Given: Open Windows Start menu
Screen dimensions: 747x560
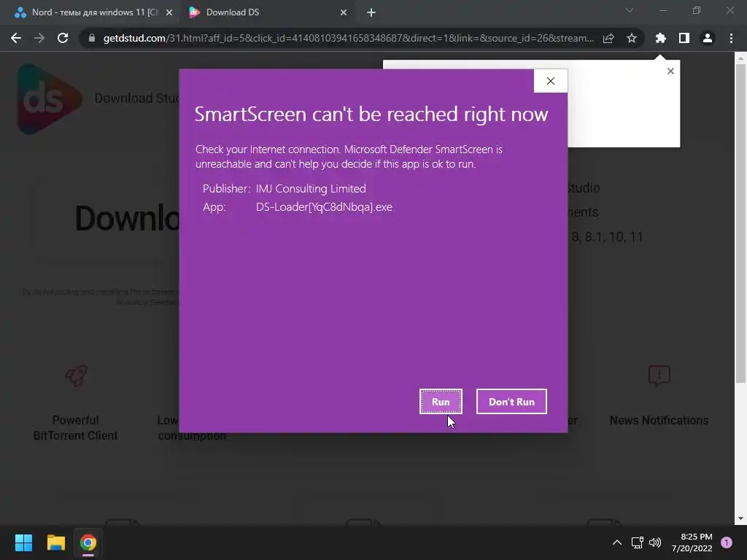Looking at the screenshot, I should (23, 542).
